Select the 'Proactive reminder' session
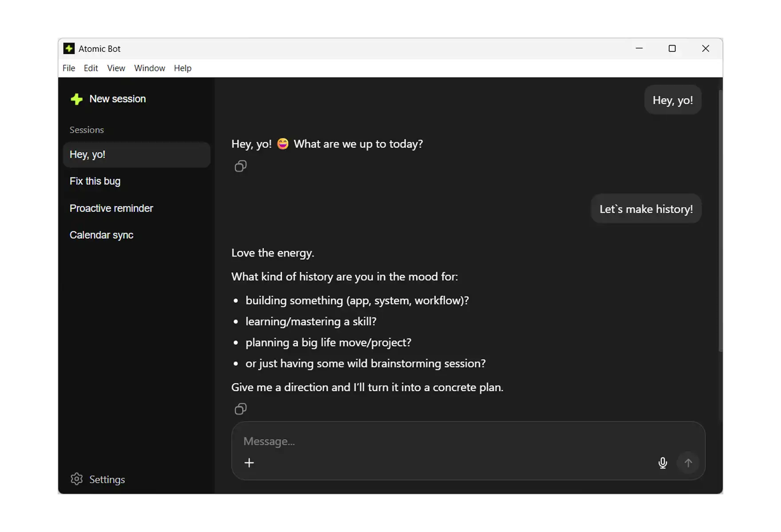 point(111,208)
